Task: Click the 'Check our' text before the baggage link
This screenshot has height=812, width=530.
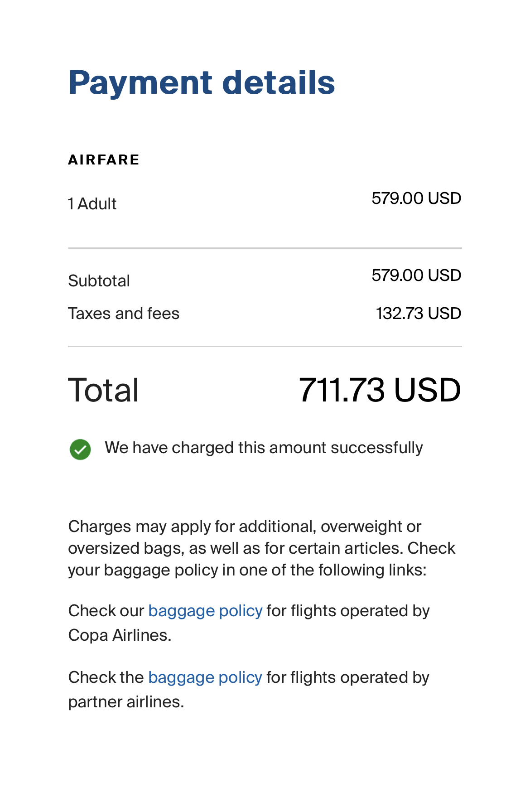Action: click(x=106, y=611)
